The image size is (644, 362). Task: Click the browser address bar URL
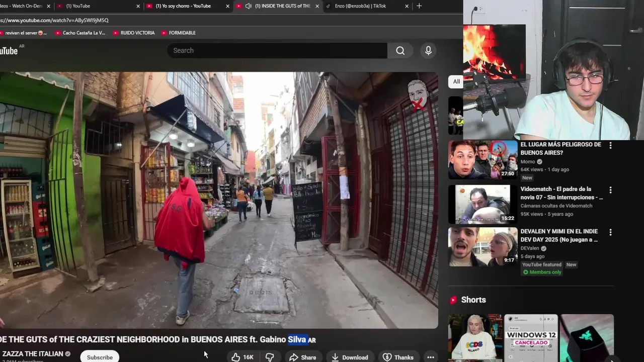click(54, 20)
